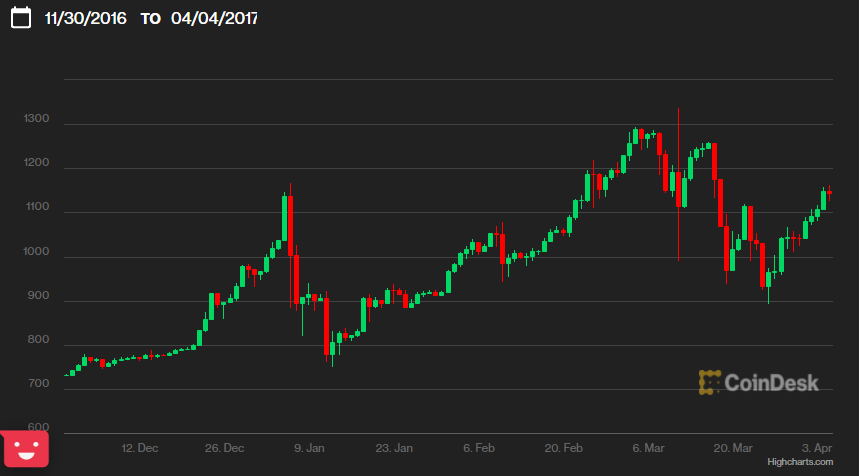Image resolution: width=859 pixels, height=476 pixels.
Task: Click the 12. Dec date label
Action: click(140, 448)
